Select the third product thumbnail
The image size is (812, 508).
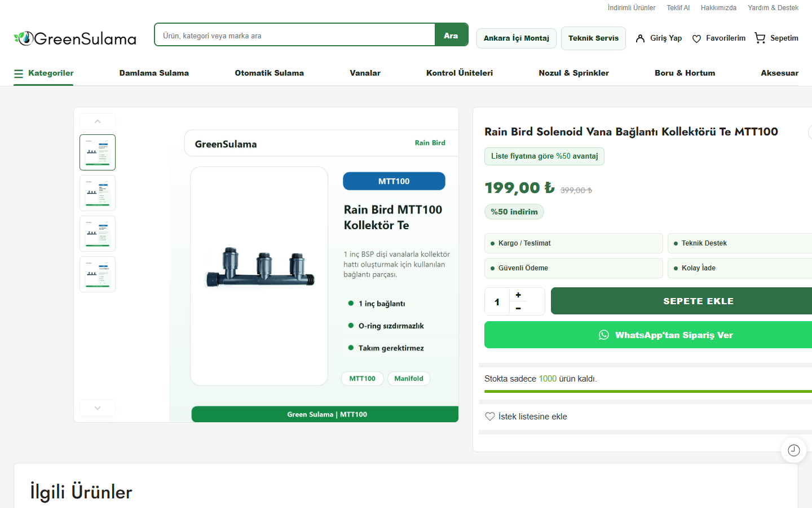click(x=98, y=234)
